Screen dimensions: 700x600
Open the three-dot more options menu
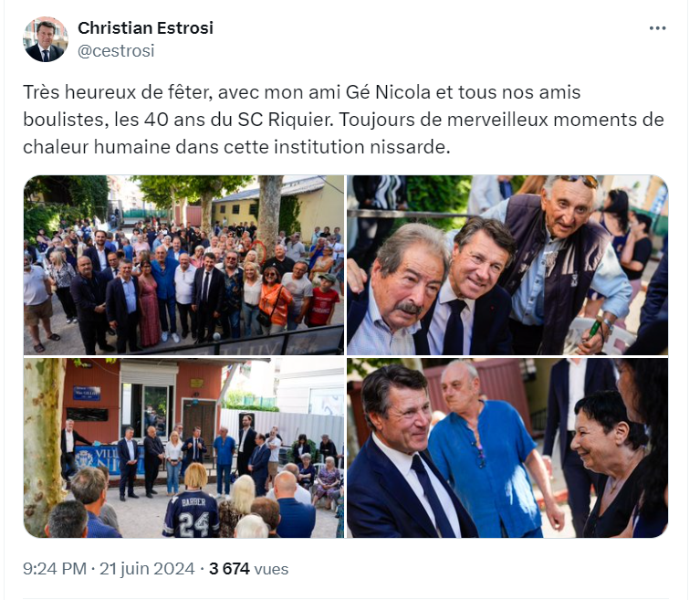(657, 28)
